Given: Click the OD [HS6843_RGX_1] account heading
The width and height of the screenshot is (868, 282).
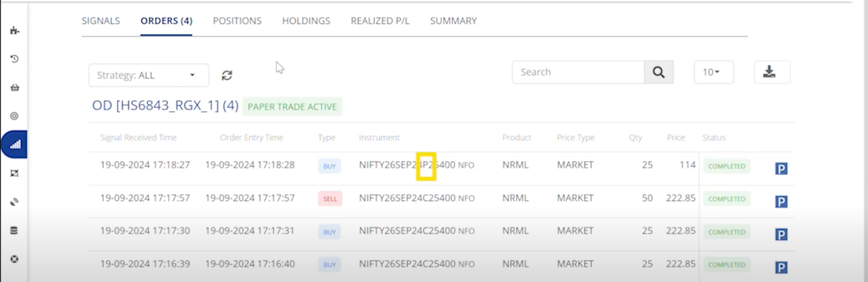Looking at the screenshot, I should pyautogui.click(x=165, y=106).
